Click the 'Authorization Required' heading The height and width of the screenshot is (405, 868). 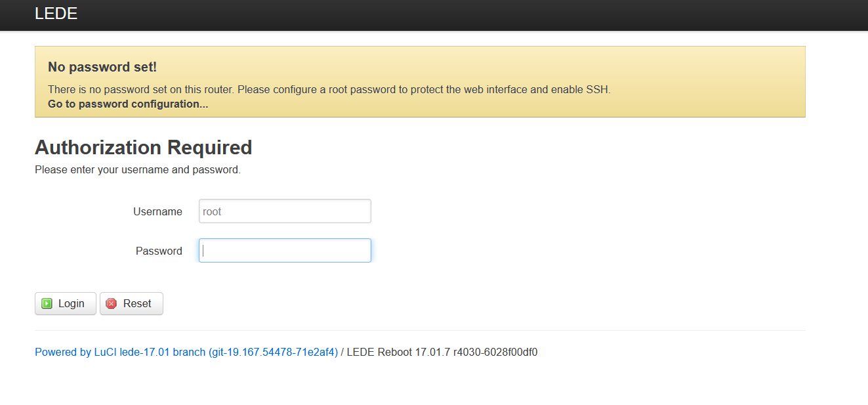[x=143, y=147]
